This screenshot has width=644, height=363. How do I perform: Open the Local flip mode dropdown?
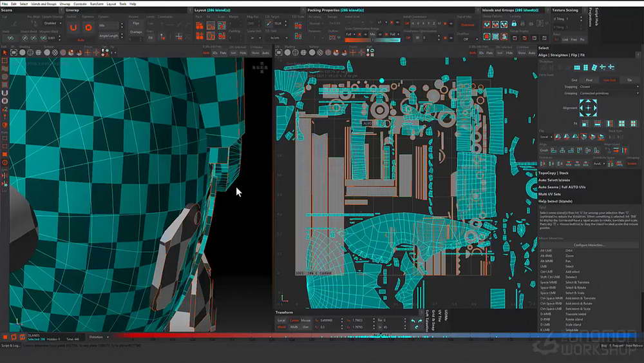(545, 137)
